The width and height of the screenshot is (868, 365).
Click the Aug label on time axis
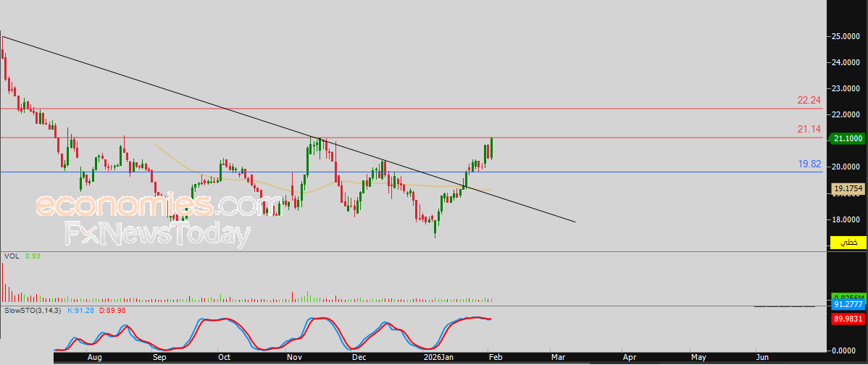[x=93, y=357]
